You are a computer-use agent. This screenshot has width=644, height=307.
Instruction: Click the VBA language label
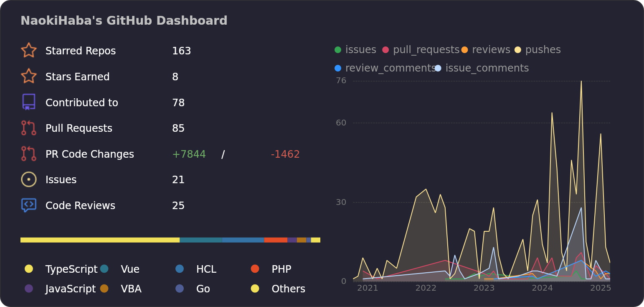(x=131, y=289)
